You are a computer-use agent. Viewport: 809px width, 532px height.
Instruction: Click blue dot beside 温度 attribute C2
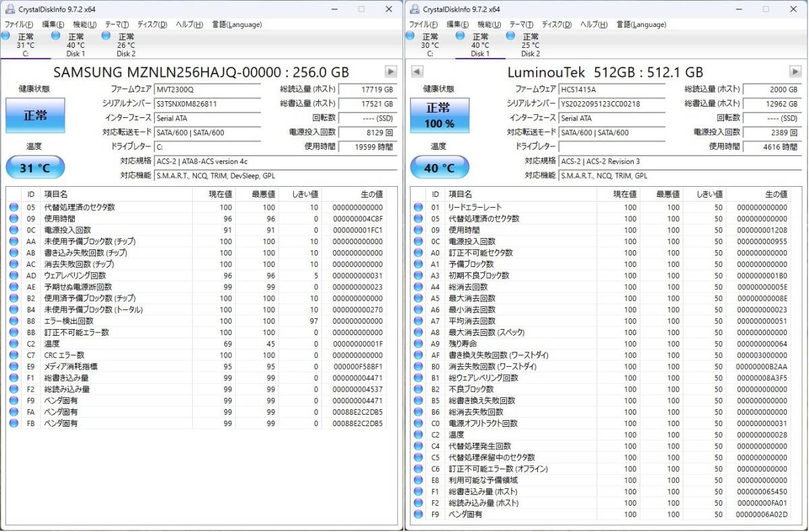click(x=14, y=343)
